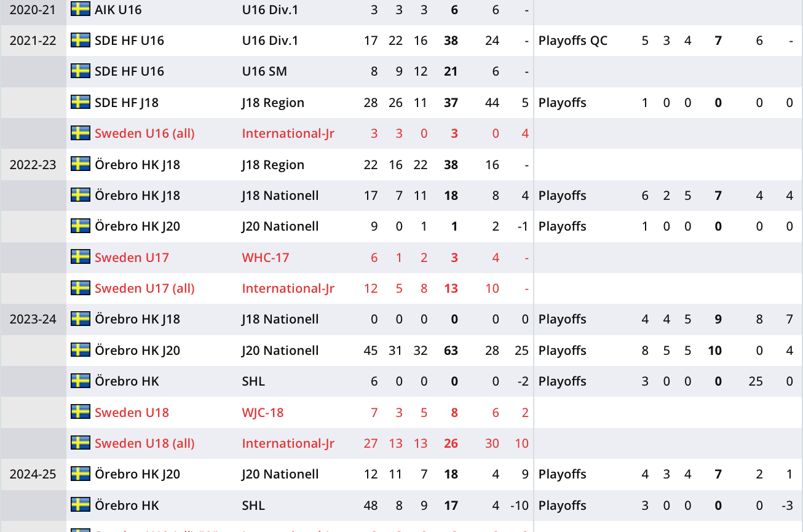Click the flag next to SDE HF J18
The width and height of the screenshot is (803, 532).
(x=81, y=102)
